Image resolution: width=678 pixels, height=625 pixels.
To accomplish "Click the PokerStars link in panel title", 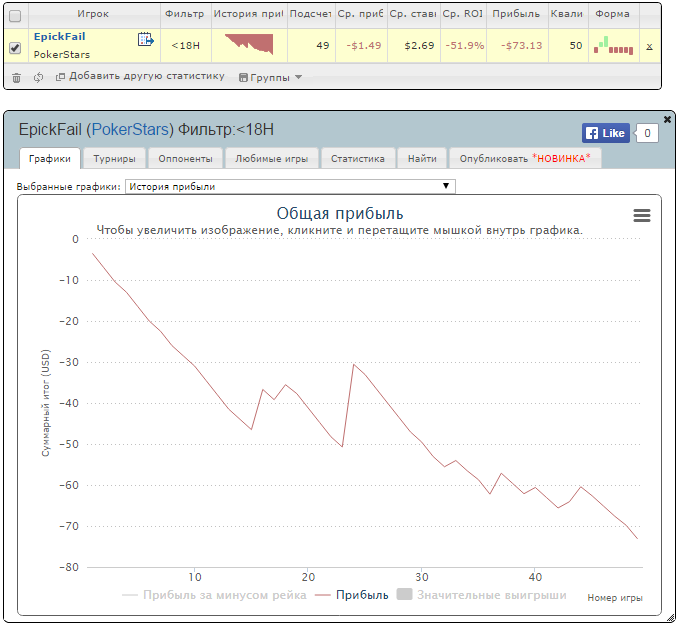I will pyautogui.click(x=132, y=129).
